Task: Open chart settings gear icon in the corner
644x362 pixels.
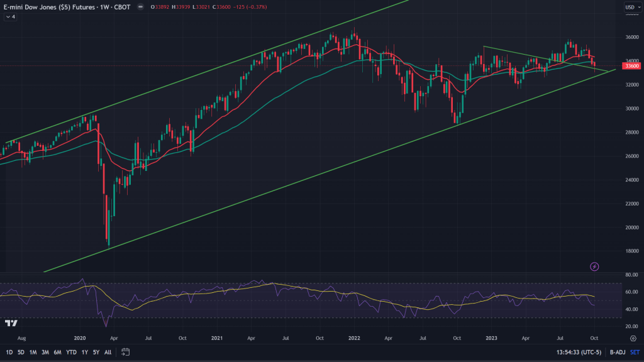Action: click(632, 337)
